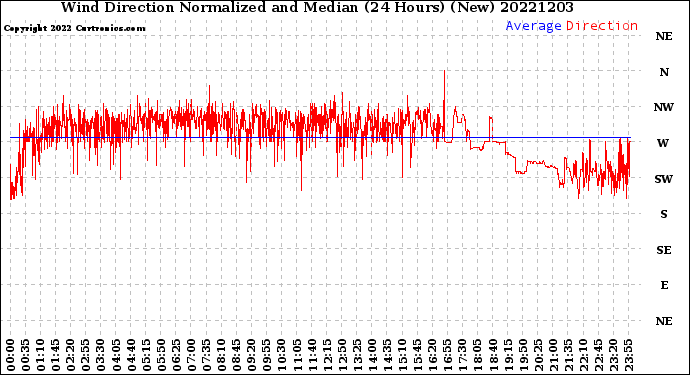Click the 16:55 time axis label
The height and width of the screenshot is (375, 690).
447,355
